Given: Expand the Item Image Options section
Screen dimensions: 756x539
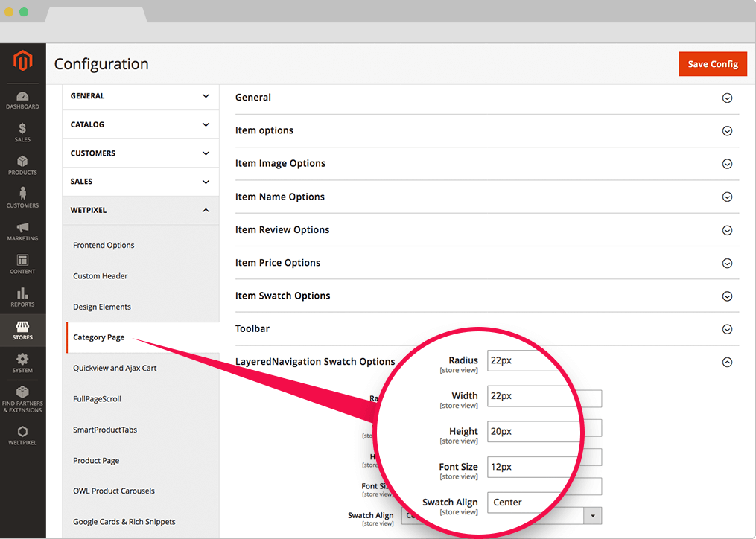Looking at the screenshot, I should click(727, 164).
